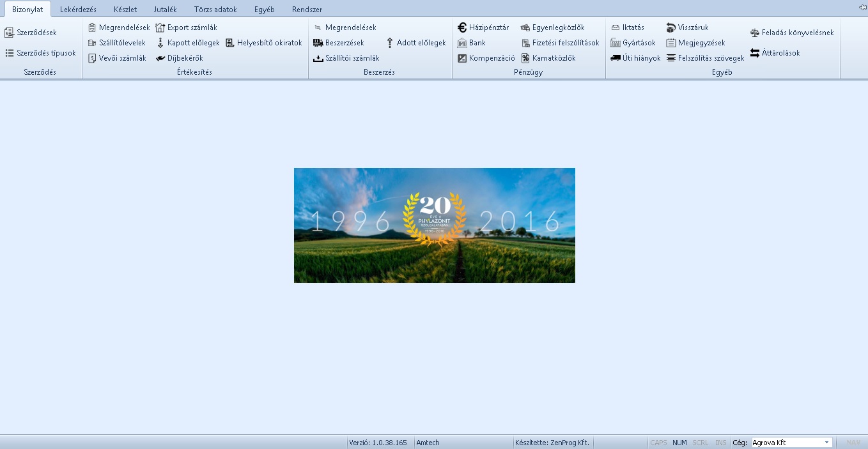Open the Rendszer ribbon tab
Viewport: 868px width, 449px height.
pos(307,10)
